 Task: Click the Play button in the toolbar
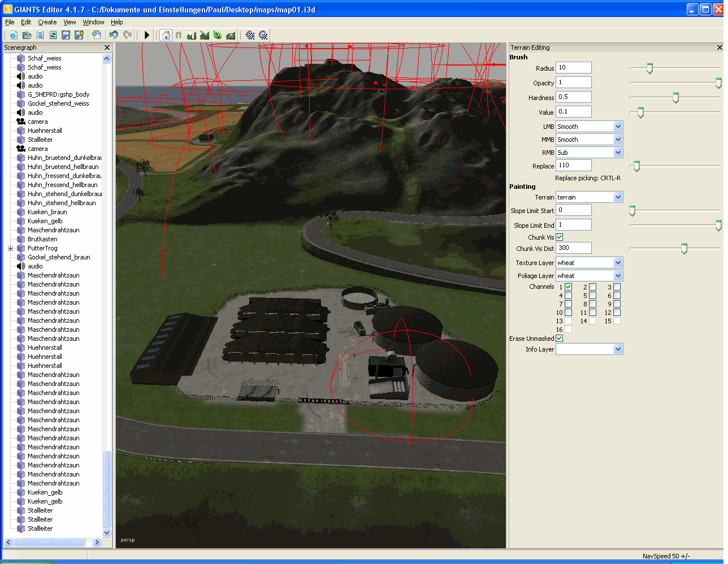click(x=147, y=35)
